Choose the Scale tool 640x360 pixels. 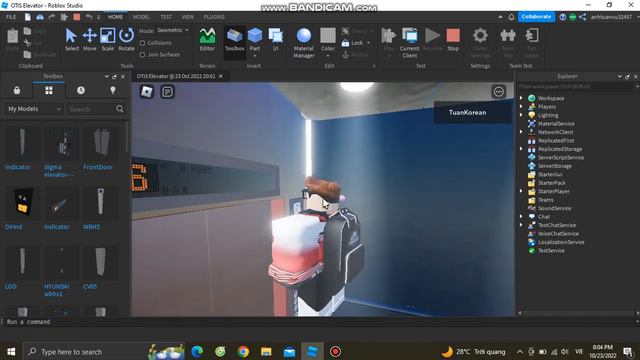pos(107,39)
